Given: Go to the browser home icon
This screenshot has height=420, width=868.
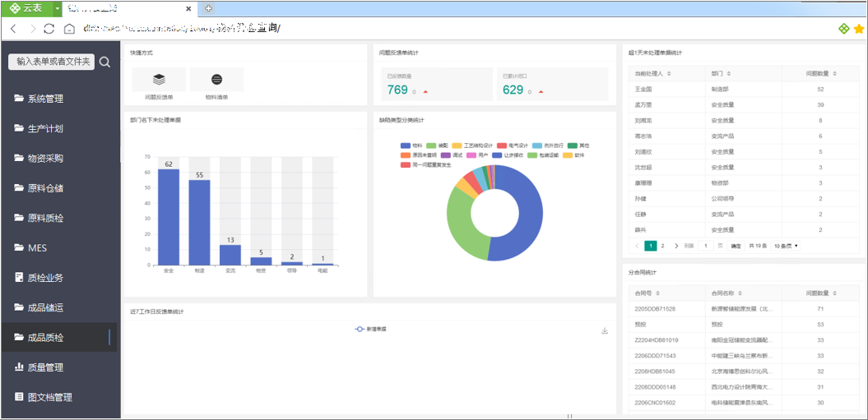Looking at the screenshot, I should (x=69, y=29).
